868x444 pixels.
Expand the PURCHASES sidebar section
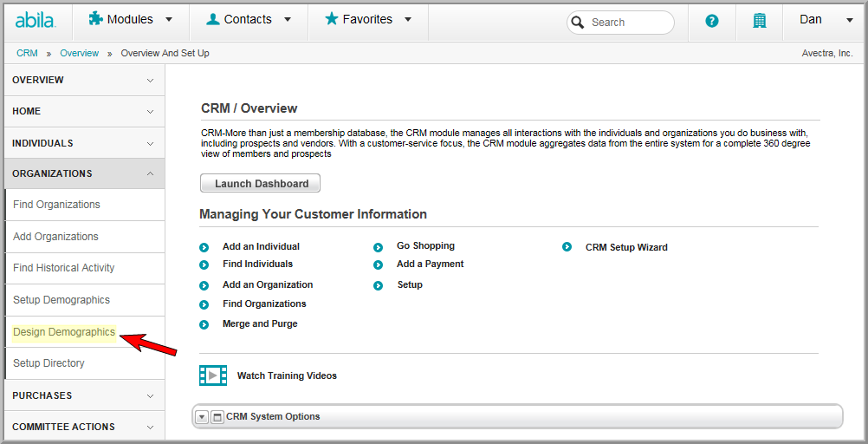coord(84,395)
